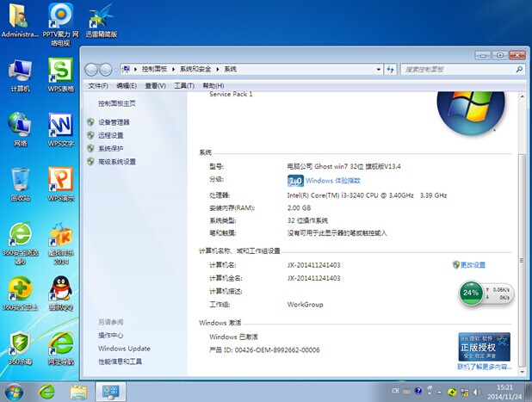Click 联机了解更多内容 link
Image resolution: width=532 pixels, height=402 pixels.
click(484, 367)
